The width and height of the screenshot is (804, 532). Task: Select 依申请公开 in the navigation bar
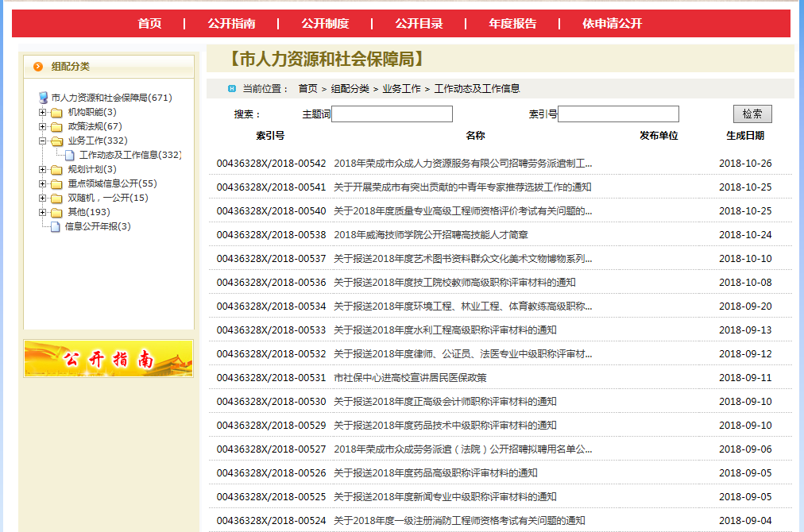pos(612,23)
